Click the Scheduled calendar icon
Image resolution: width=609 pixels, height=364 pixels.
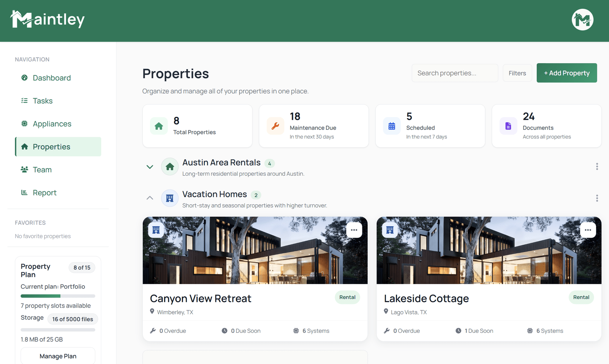392,126
